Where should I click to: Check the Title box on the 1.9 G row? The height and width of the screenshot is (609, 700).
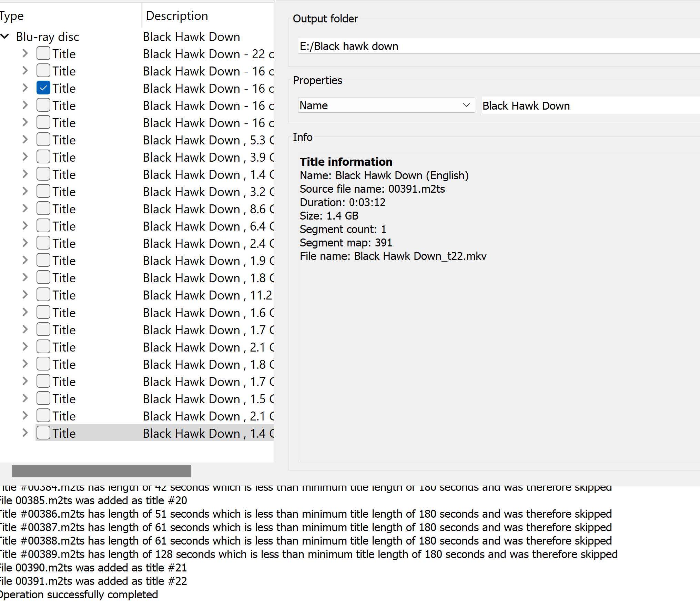click(43, 261)
